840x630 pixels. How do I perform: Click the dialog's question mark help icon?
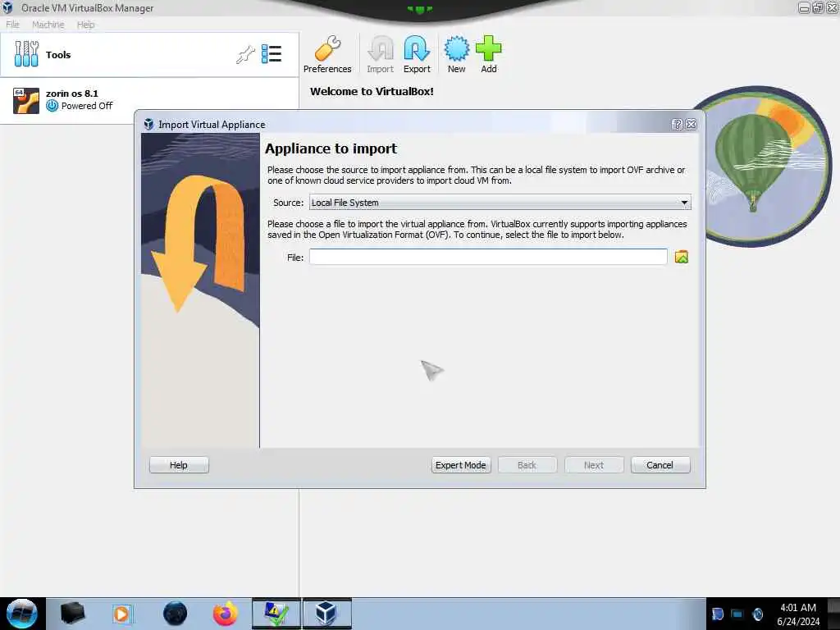pyautogui.click(x=677, y=125)
